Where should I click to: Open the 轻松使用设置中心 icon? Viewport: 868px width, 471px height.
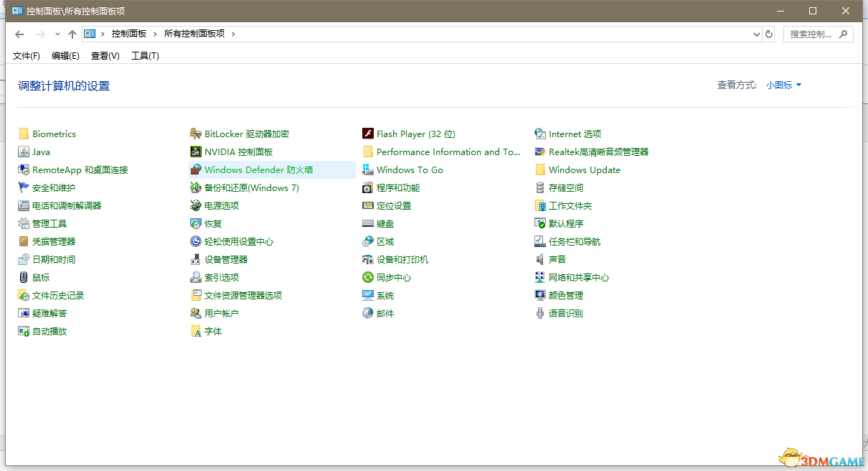coord(196,241)
